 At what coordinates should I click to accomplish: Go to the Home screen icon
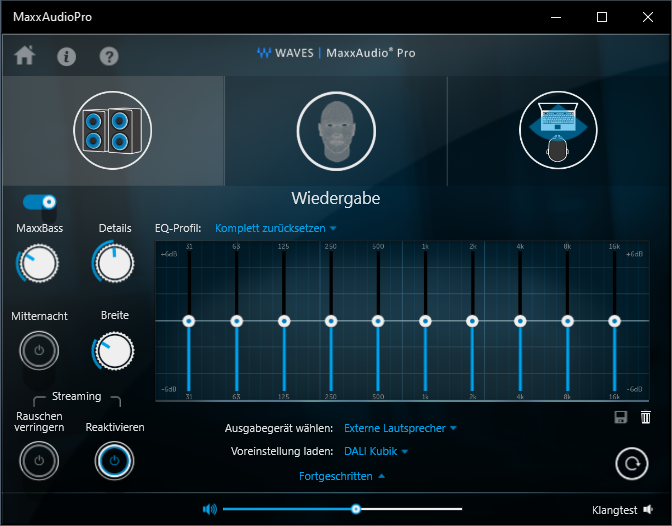click(x=25, y=55)
